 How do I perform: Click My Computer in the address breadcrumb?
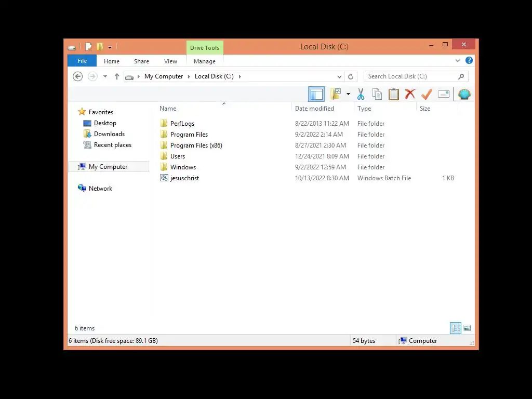click(x=164, y=76)
